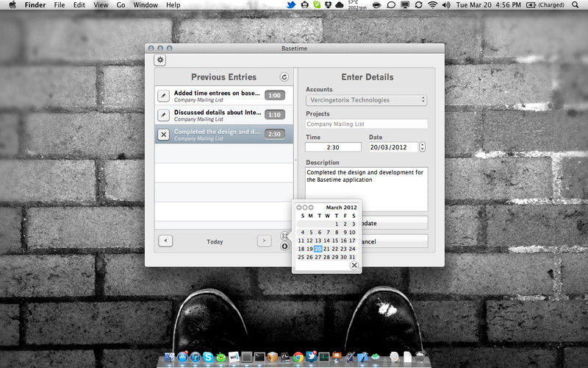The height and width of the screenshot is (368, 588).
Task: Open the Help menu
Action: pyautogui.click(x=173, y=5)
